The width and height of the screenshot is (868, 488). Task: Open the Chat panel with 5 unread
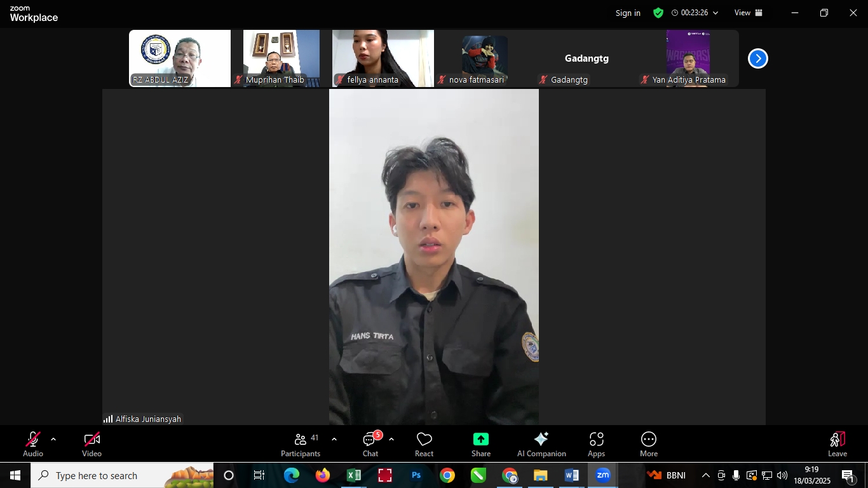370,444
